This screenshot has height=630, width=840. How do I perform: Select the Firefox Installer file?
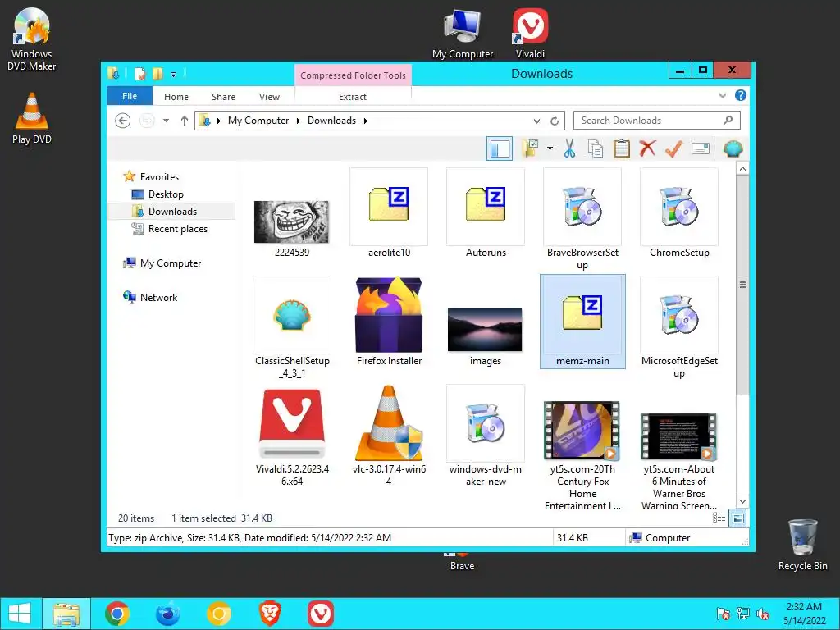389,322
